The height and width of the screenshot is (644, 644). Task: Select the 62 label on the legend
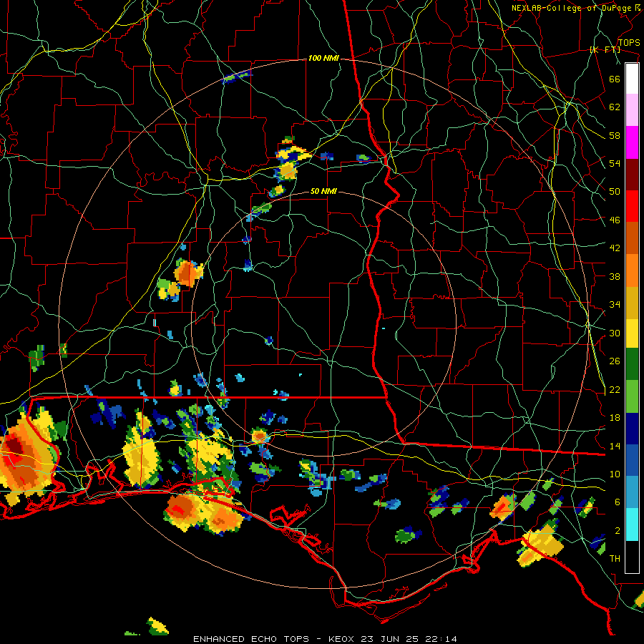pos(615,107)
